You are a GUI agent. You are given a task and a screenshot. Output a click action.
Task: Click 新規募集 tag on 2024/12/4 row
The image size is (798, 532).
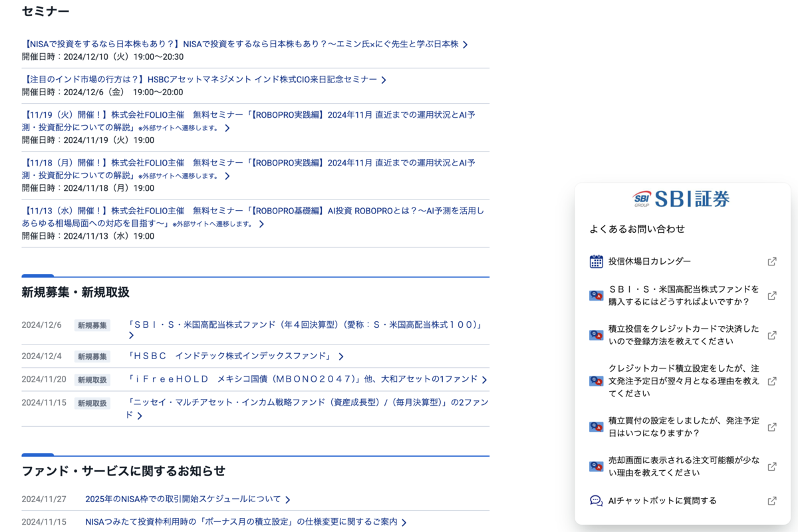pos(92,356)
